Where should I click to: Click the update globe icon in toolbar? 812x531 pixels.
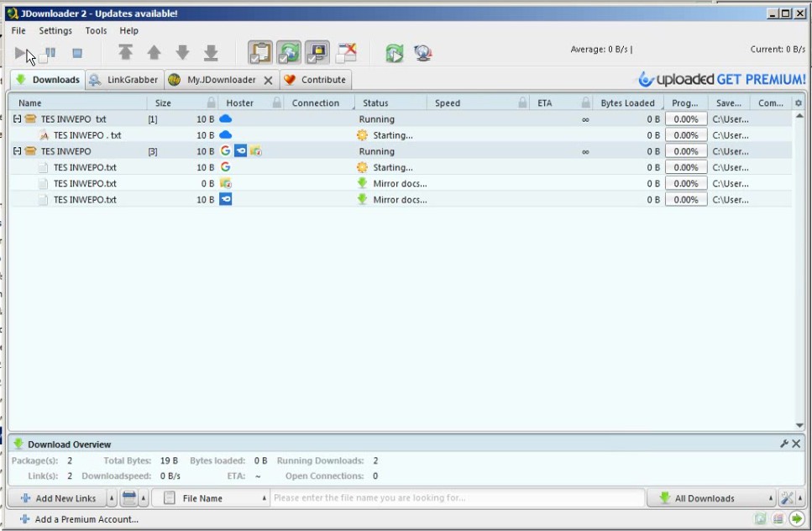coord(423,53)
